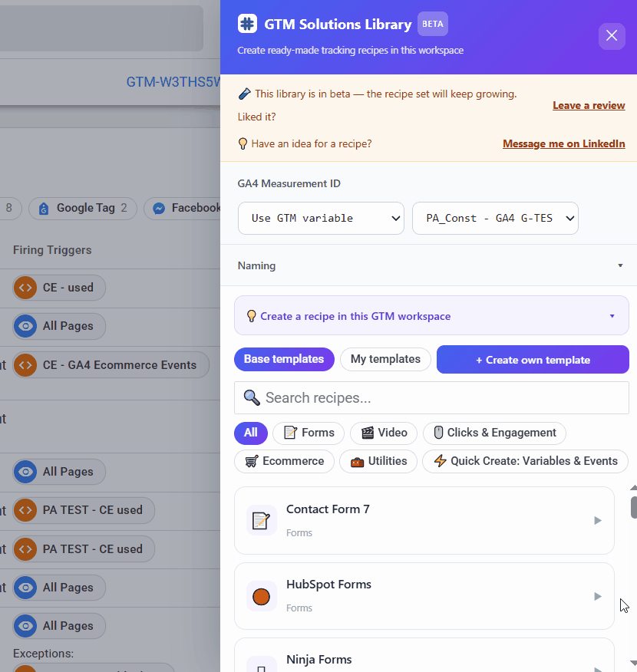637x672 pixels.
Task: Filter recipes by Forms
Action: click(x=309, y=433)
